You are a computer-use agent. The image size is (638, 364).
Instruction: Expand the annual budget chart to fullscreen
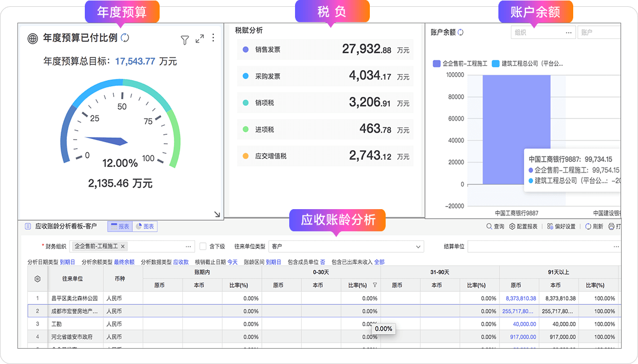coord(200,39)
